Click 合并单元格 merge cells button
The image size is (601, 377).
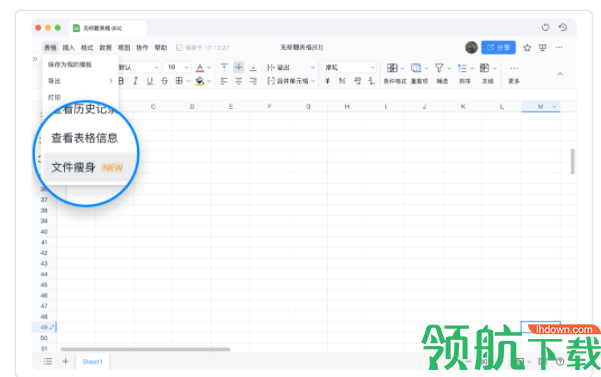tap(288, 81)
